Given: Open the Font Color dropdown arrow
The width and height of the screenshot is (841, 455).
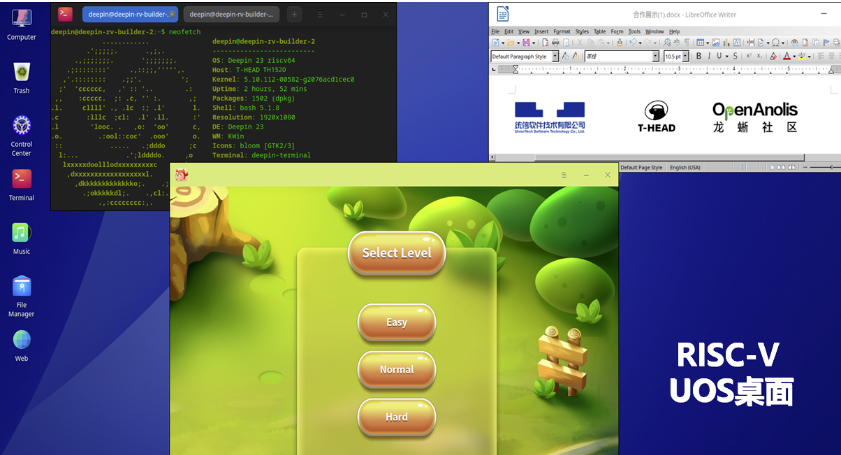Looking at the screenshot, I should 794,56.
